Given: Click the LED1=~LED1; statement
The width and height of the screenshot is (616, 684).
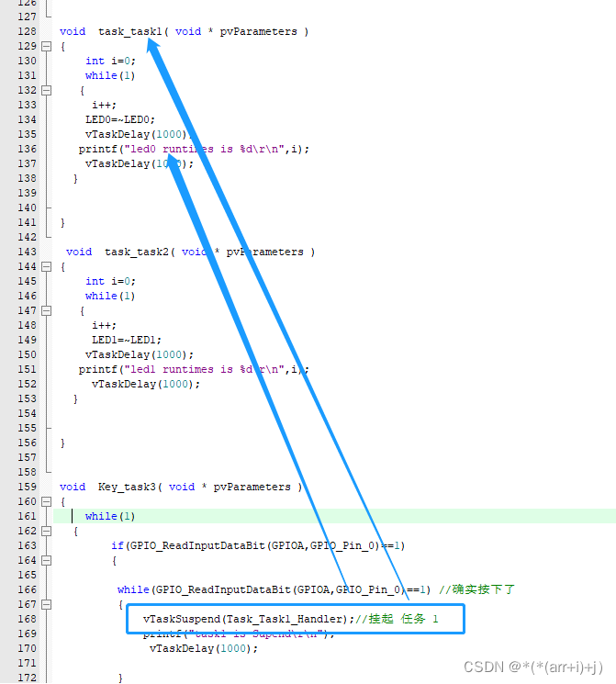Looking at the screenshot, I should click(127, 340).
